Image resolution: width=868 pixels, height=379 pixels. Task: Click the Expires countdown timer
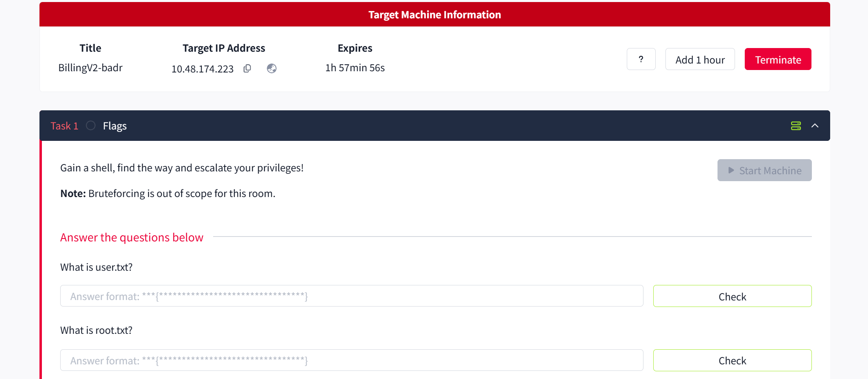[x=355, y=68]
